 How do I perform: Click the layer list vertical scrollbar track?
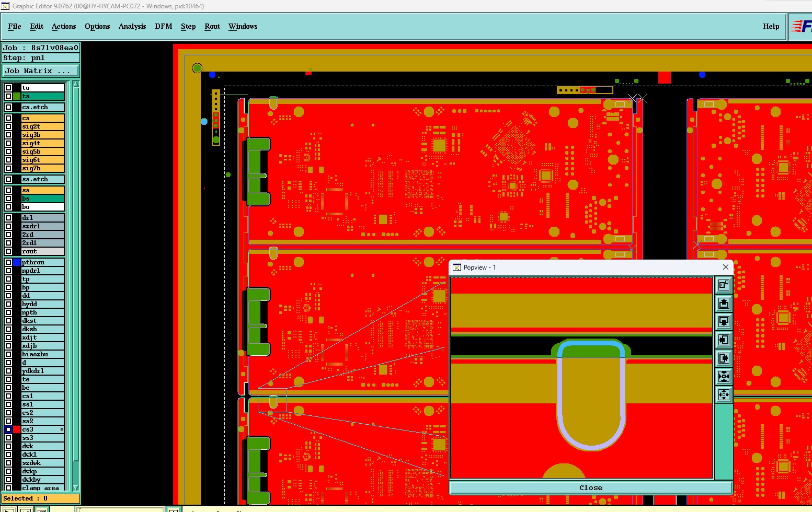(x=76, y=286)
